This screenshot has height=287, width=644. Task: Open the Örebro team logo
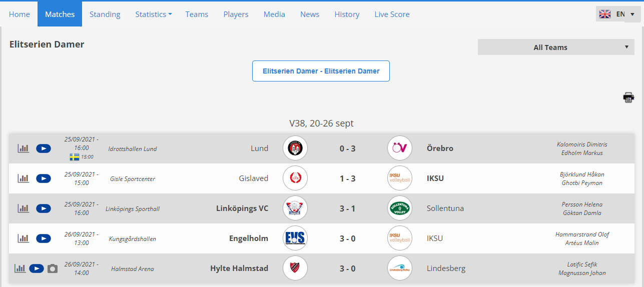click(399, 148)
